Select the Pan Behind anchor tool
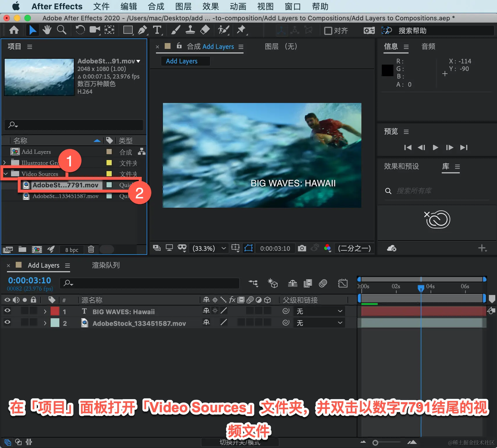The width and height of the screenshot is (497, 448). 109,30
